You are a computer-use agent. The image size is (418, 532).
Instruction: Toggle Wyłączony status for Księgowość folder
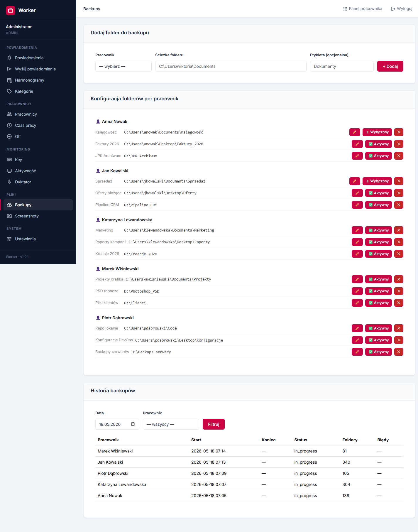pyautogui.click(x=377, y=132)
